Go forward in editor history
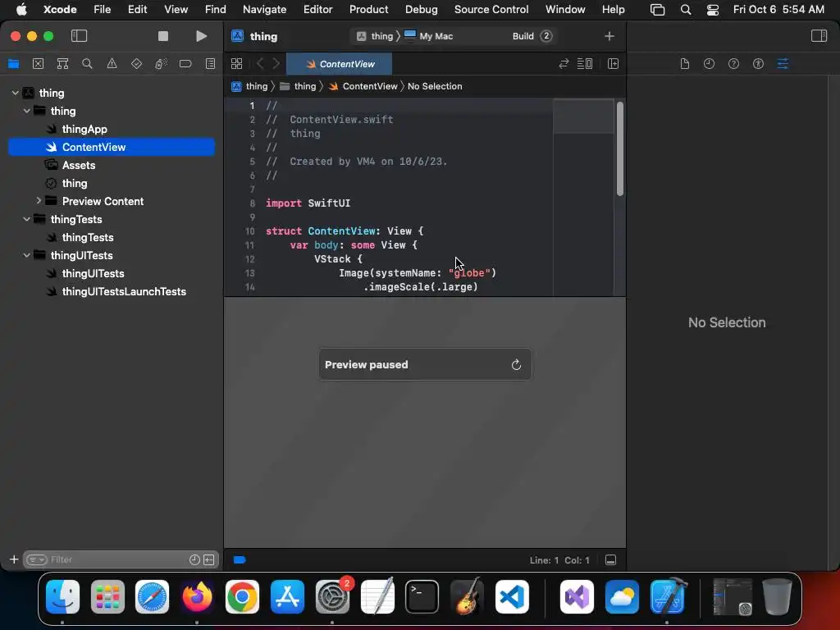The image size is (840, 630). 276,64
